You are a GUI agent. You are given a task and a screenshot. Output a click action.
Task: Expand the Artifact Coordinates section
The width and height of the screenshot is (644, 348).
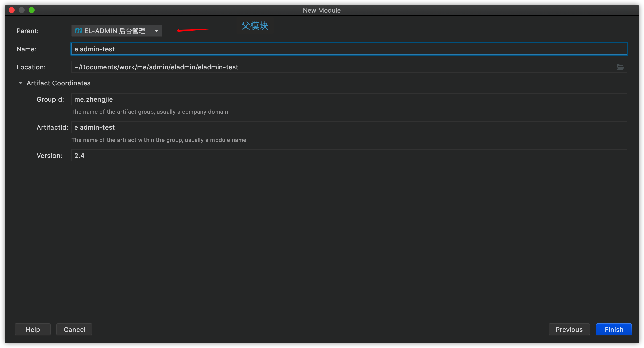pyautogui.click(x=21, y=83)
